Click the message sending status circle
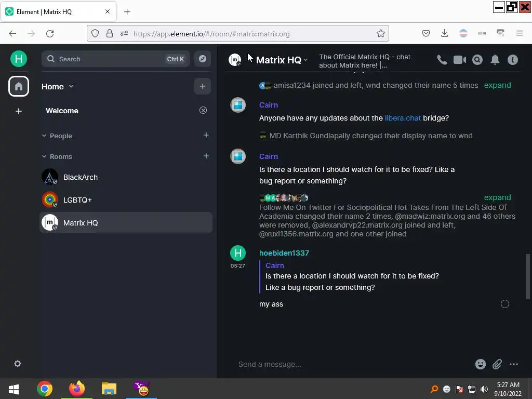Screen dimensions: 532x399 pyautogui.click(x=505, y=304)
